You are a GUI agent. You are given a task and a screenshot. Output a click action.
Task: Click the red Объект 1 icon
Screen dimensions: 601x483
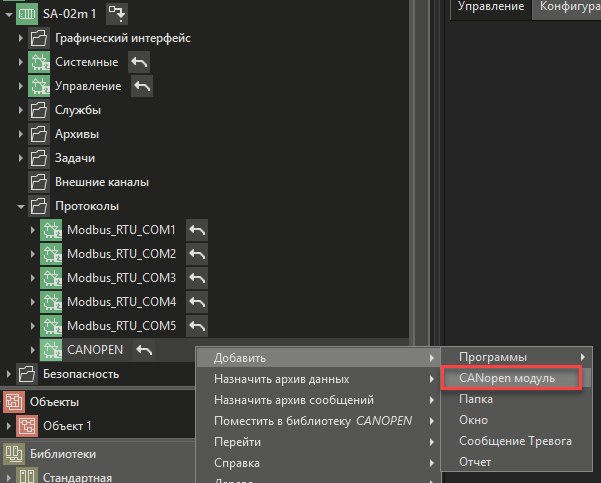27,426
